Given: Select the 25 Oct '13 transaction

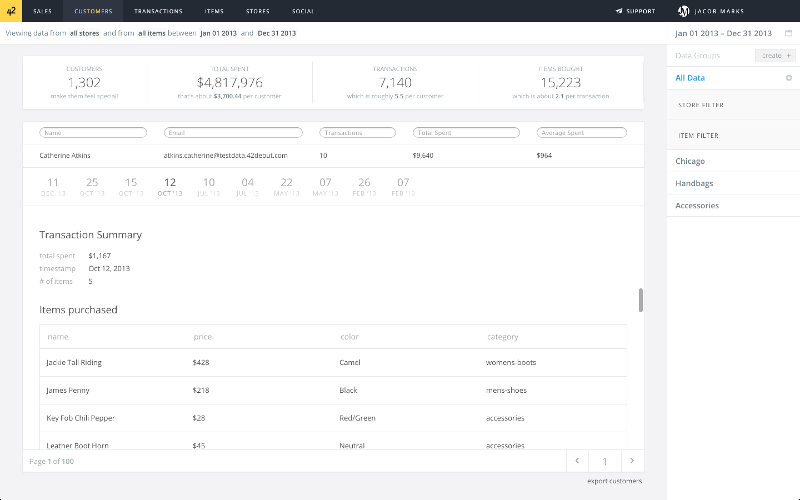Looking at the screenshot, I should (x=92, y=187).
